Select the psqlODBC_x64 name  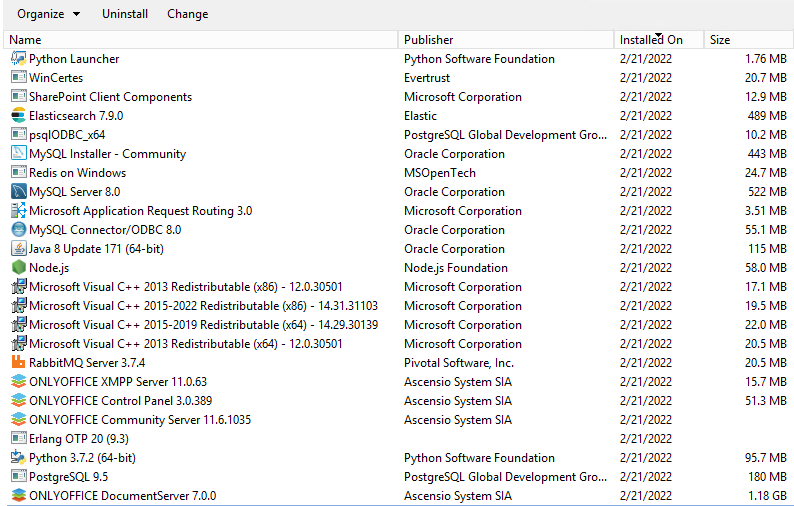[x=67, y=135]
